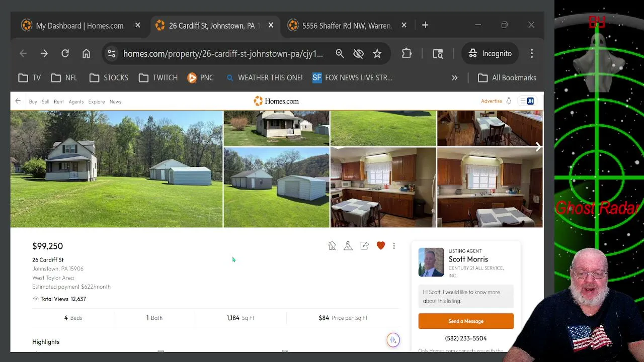Close the 5556 Shaffer Rd tab
This screenshot has height=362, width=644.
(x=404, y=25)
